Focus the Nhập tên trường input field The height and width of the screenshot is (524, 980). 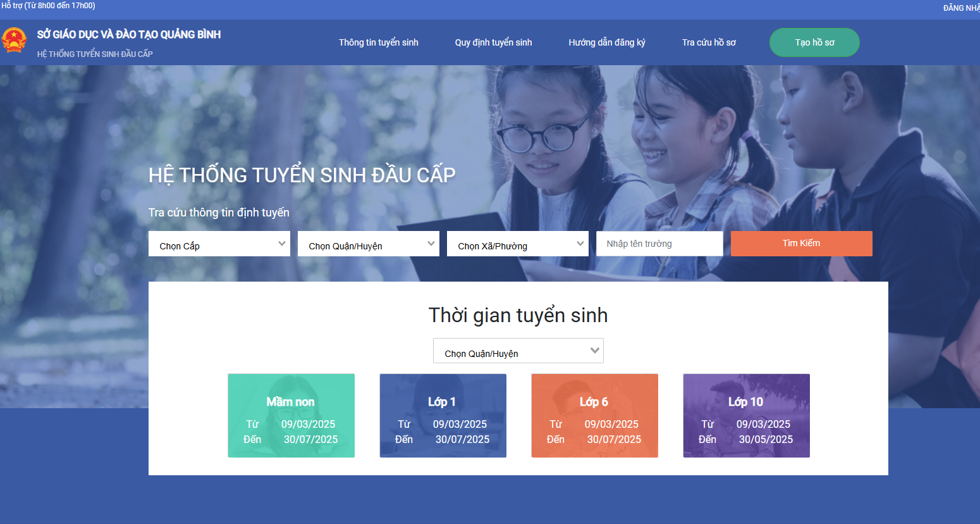tap(659, 244)
